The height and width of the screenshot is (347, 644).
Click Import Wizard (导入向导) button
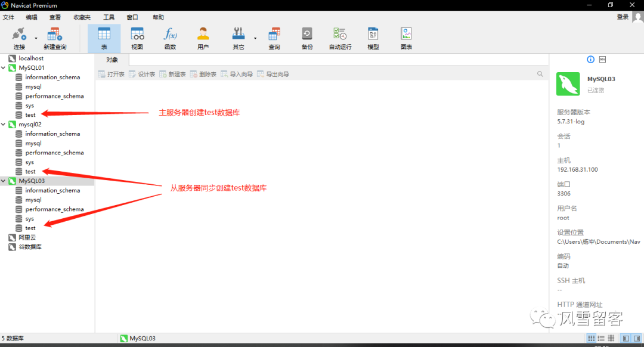pyautogui.click(x=237, y=75)
